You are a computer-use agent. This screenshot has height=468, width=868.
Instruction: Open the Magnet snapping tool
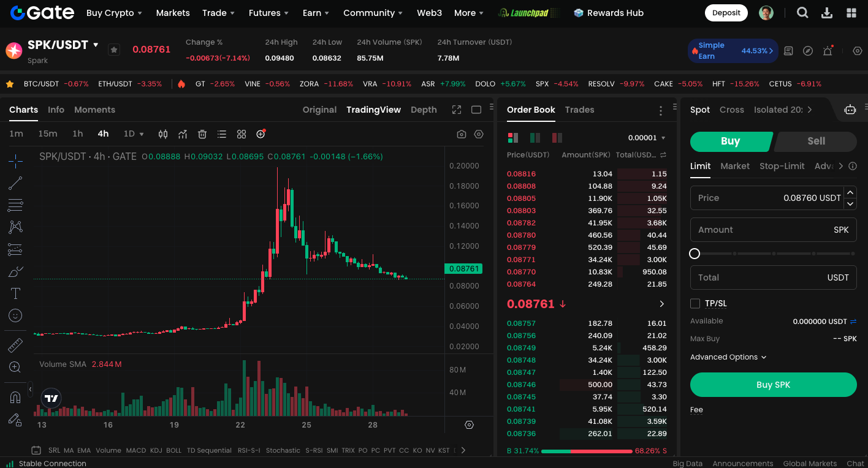pos(15,396)
